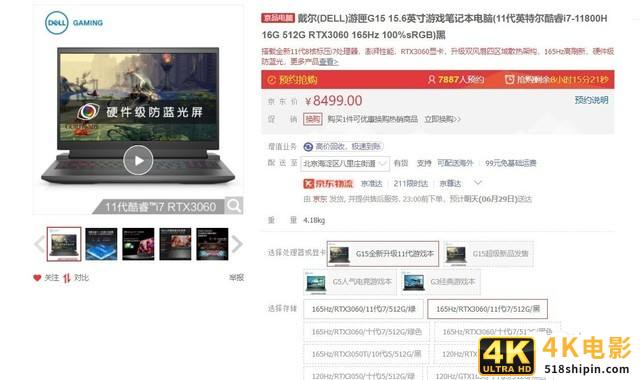Image resolution: width=640 pixels, height=380 pixels.
Task: Click the 7887人预约 person icon
Action: tap(431, 80)
